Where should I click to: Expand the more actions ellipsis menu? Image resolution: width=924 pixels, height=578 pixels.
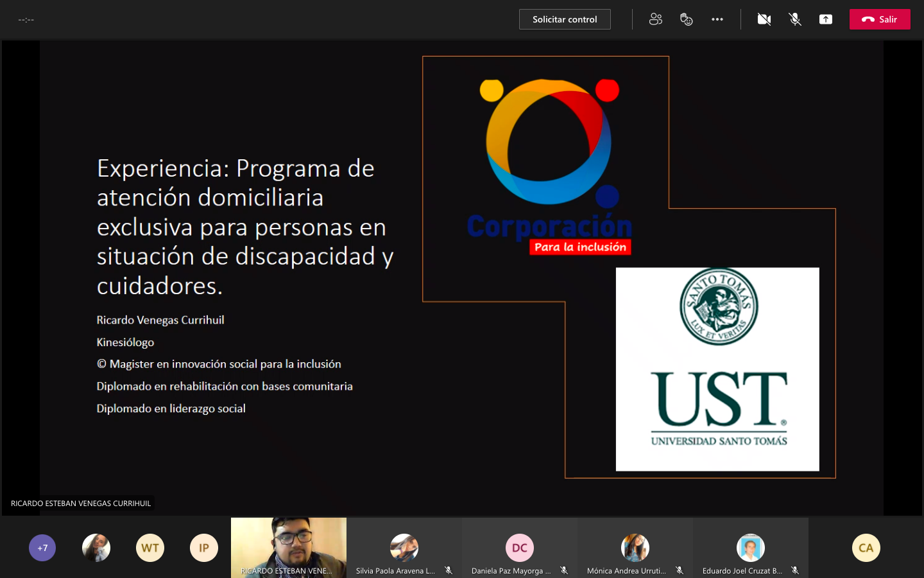(717, 19)
